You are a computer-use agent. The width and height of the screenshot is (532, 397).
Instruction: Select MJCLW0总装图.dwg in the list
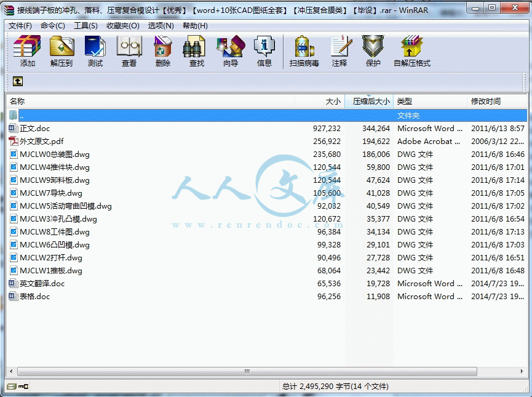pos(55,154)
